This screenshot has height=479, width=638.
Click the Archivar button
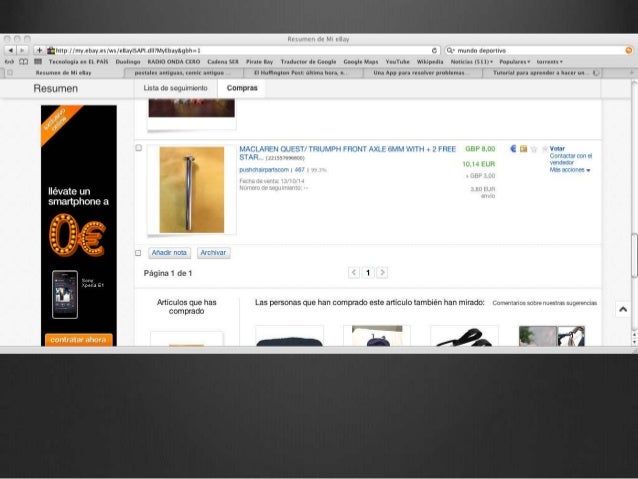pyautogui.click(x=213, y=253)
